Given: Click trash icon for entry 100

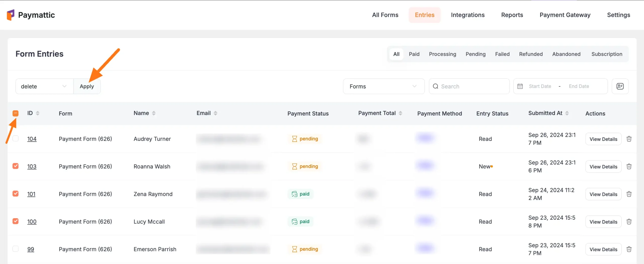Looking at the screenshot, I should pyautogui.click(x=629, y=222).
